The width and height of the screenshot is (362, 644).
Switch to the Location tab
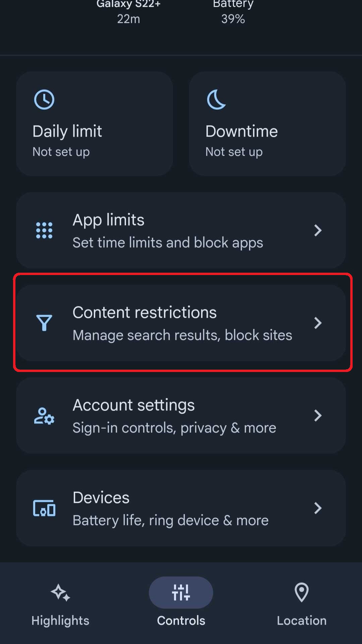coord(301,620)
